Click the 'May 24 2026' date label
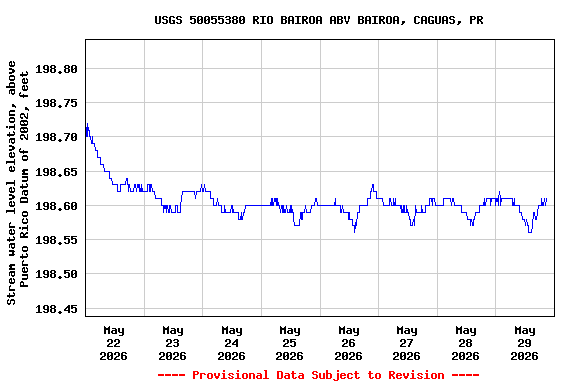Screen dimensions: 576x384 tap(231, 343)
